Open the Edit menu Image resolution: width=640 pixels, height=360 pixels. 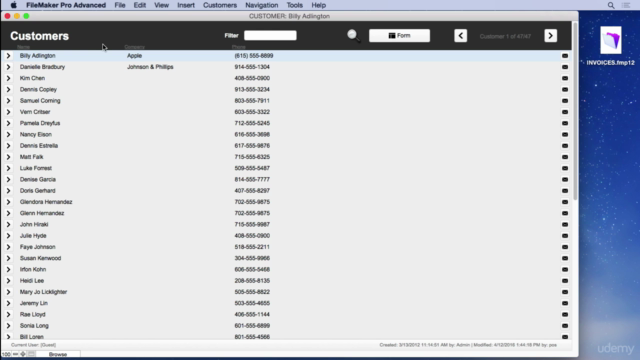pos(140,5)
